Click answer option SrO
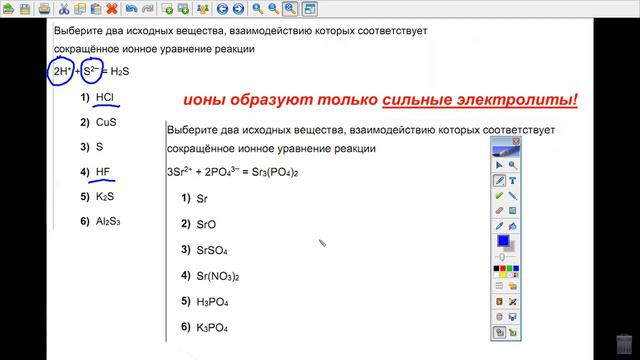The width and height of the screenshot is (640, 360). 206,224
